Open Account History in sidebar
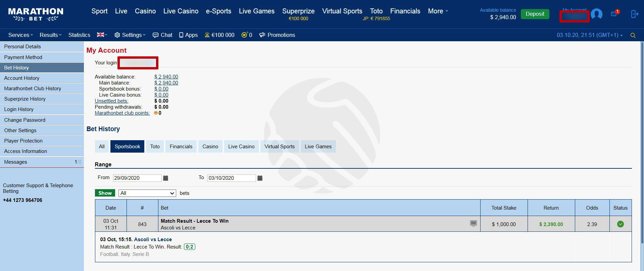644x271 pixels. pos(42,78)
